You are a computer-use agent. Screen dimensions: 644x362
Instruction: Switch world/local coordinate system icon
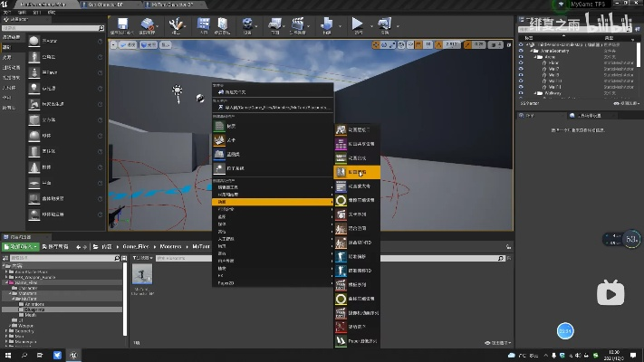pos(401,44)
